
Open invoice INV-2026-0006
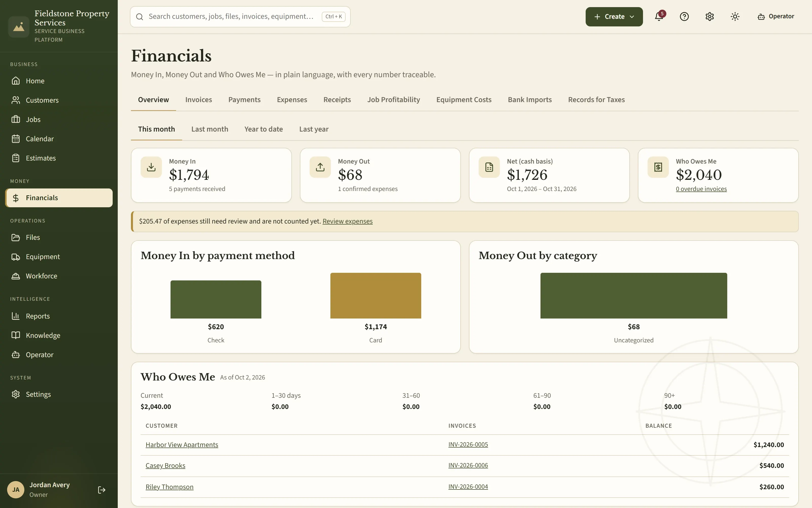(468, 465)
